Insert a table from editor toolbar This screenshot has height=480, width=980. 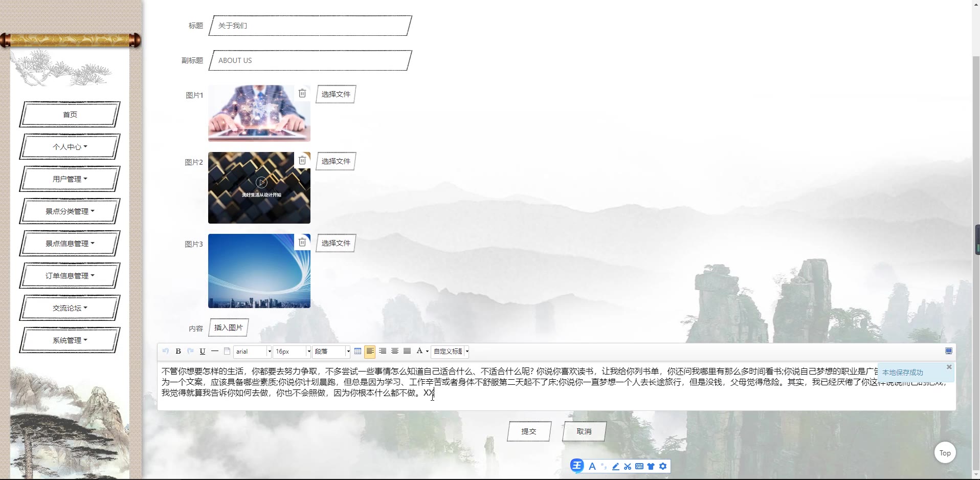(358, 351)
